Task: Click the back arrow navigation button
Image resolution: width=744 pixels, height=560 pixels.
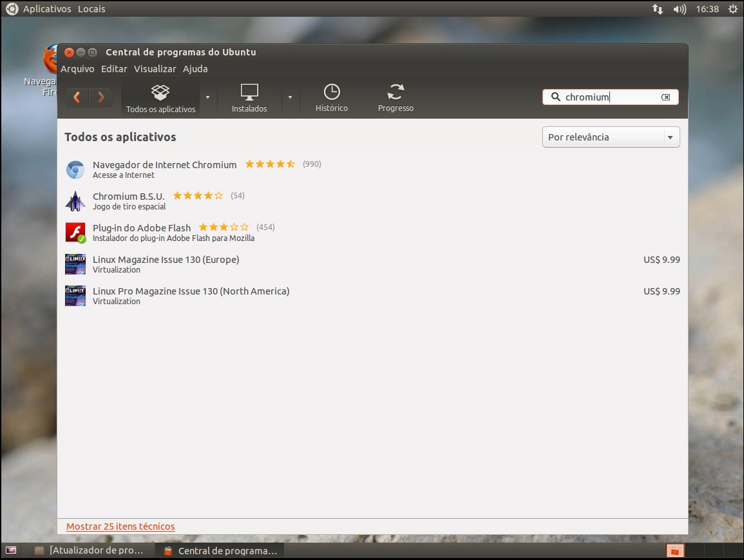Action: pyautogui.click(x=77, y=97)
